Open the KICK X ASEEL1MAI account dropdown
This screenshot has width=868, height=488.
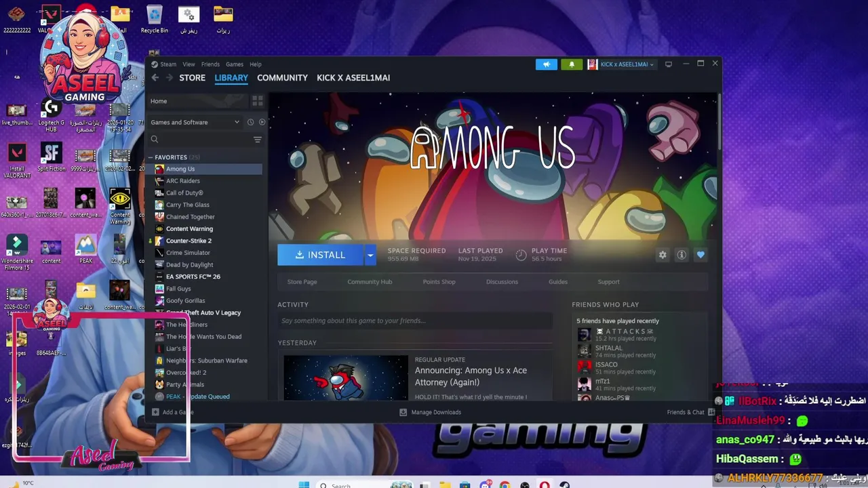tap(621, 64)
